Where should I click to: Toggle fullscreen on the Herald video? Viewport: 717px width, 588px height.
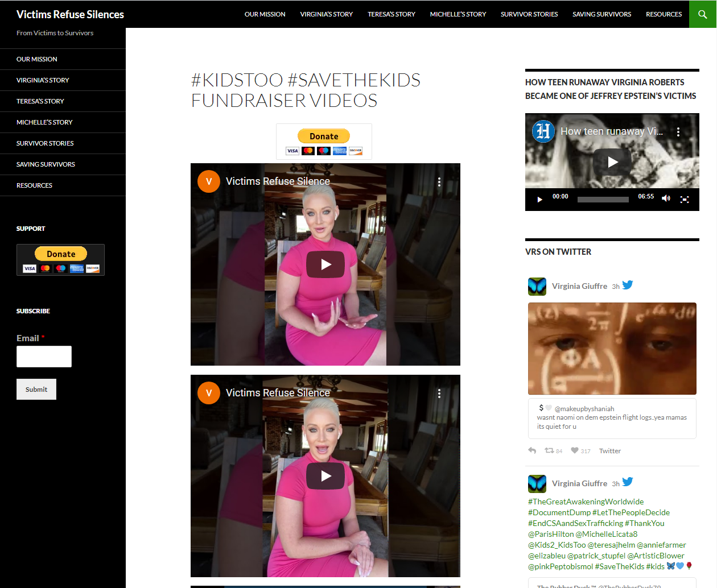(685, 200)
